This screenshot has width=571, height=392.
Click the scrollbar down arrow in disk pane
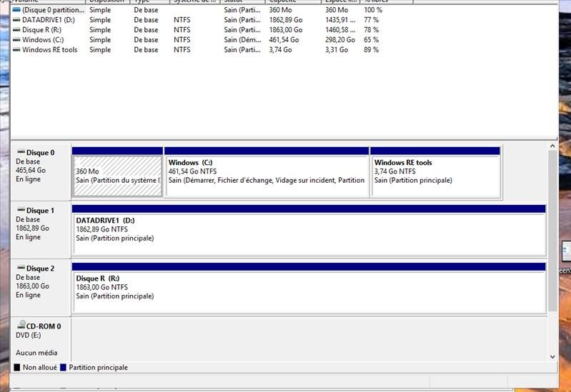[552, 357]
